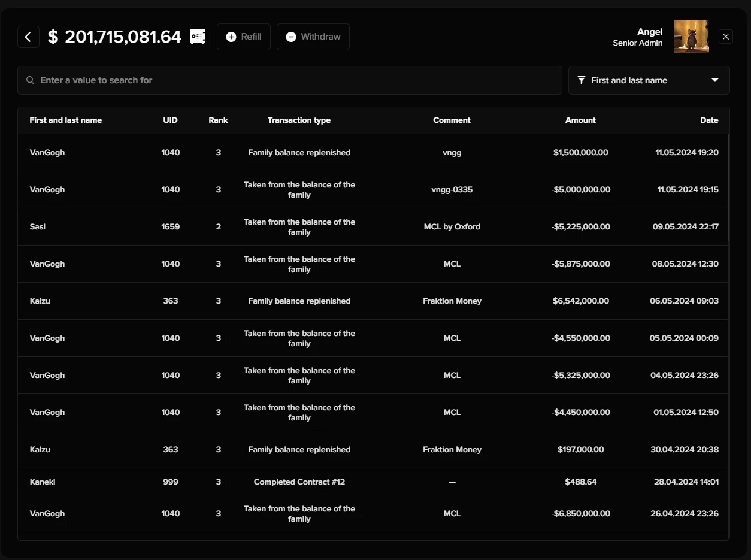Close the panel with the X icon
The image size is (751, 560).
pos(726,37)
